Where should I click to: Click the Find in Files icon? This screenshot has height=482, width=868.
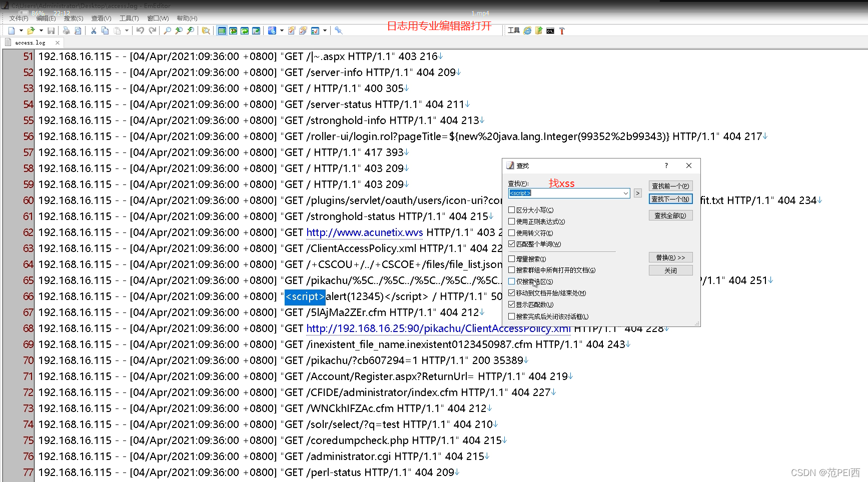pyautogui.click(x=206, y=30)
